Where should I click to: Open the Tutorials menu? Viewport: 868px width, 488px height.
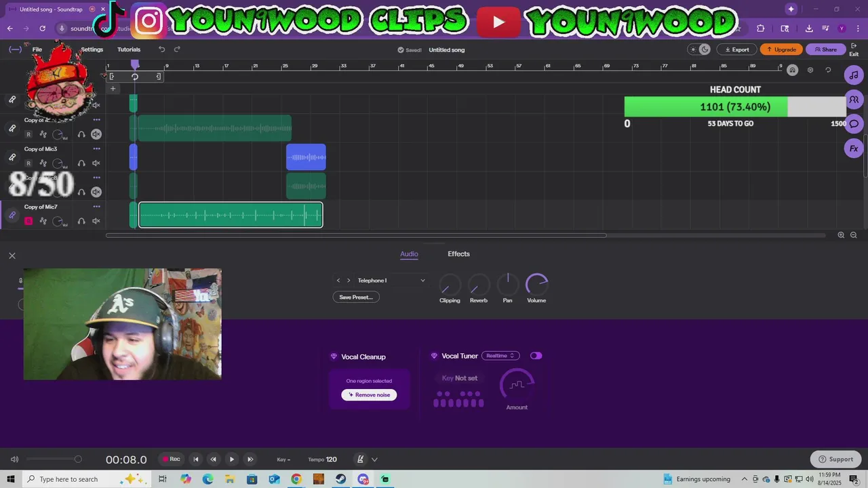(129, 49)
